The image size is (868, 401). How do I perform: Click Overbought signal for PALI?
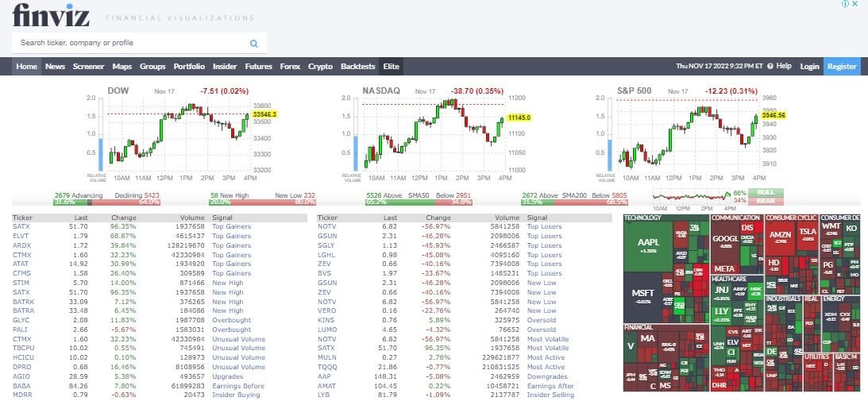pos(231,330)
